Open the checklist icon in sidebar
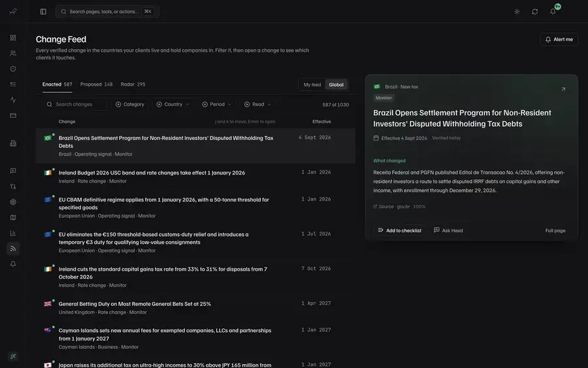This screenshot has height=368, width=588. (13, 84)
